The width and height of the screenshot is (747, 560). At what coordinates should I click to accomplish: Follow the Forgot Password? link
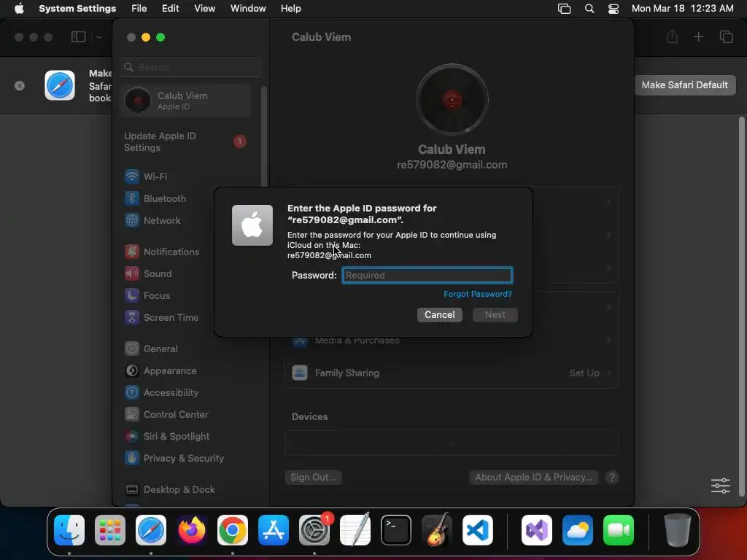477,294
